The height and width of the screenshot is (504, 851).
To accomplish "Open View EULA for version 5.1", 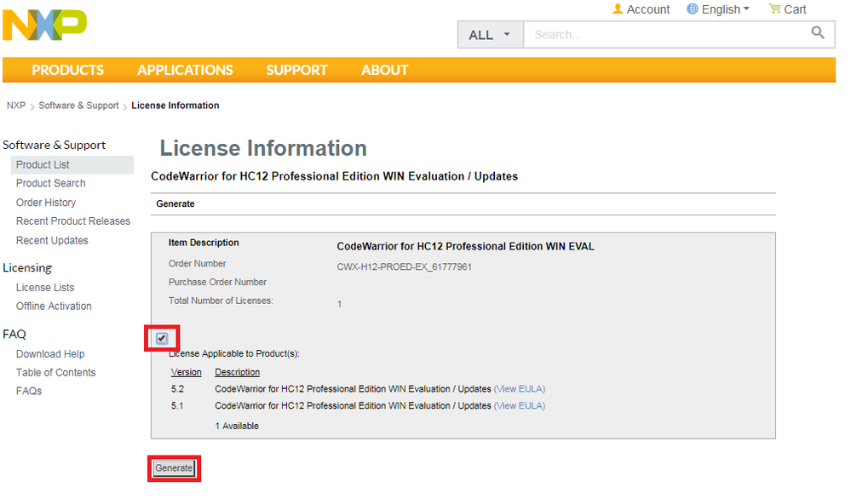I will tap(520, 406).
